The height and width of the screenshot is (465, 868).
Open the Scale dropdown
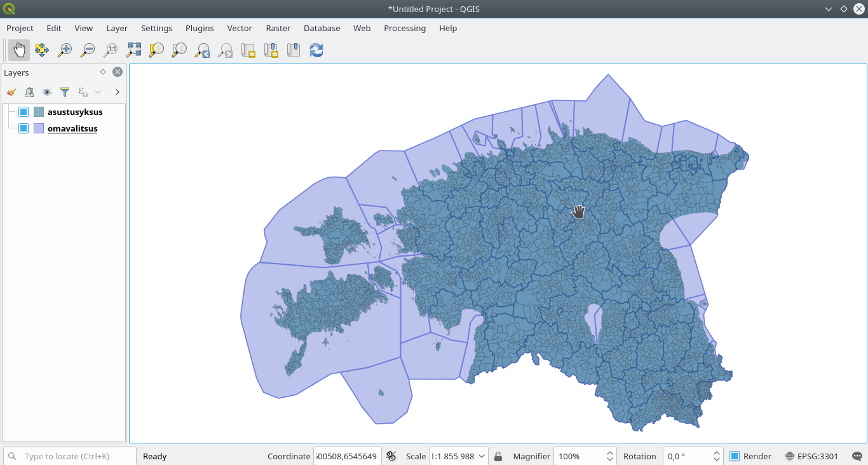(482, 456)
